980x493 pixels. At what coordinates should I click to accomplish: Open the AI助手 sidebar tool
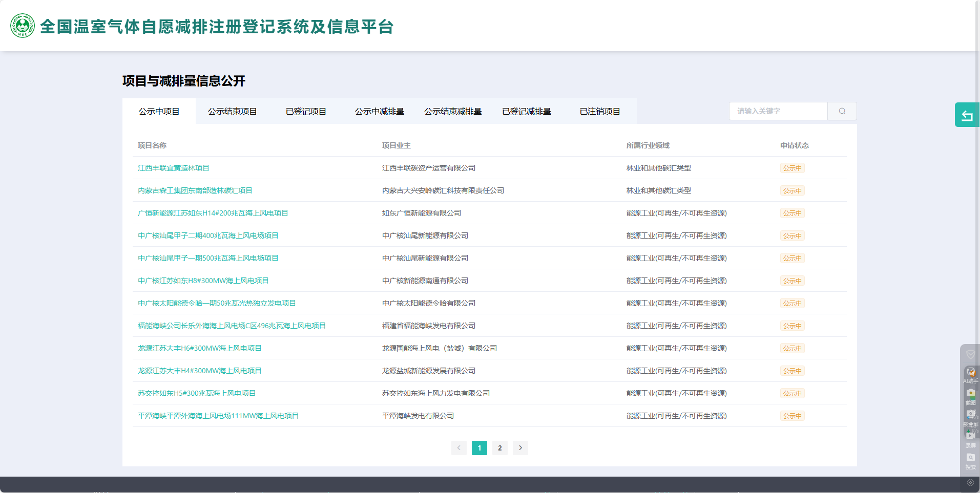970,373
